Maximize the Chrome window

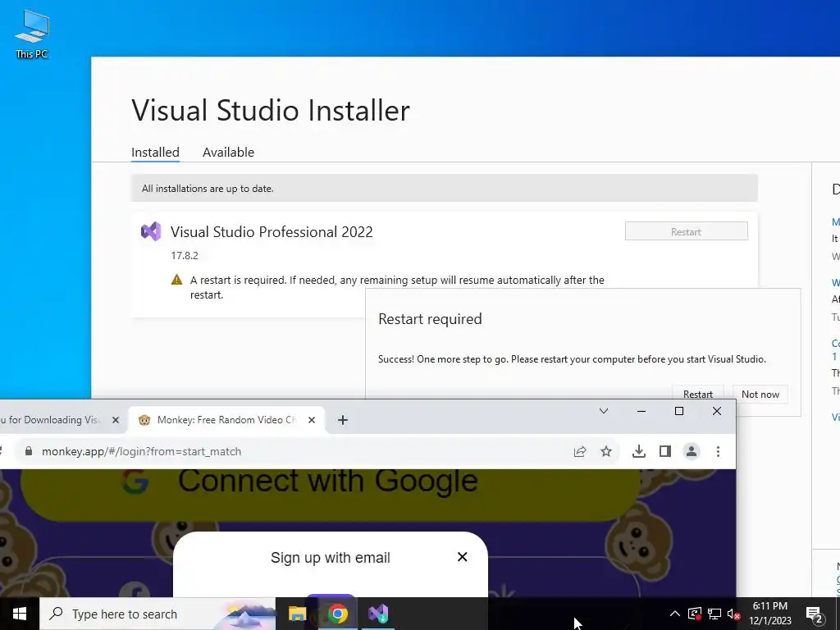click(678, 411)
